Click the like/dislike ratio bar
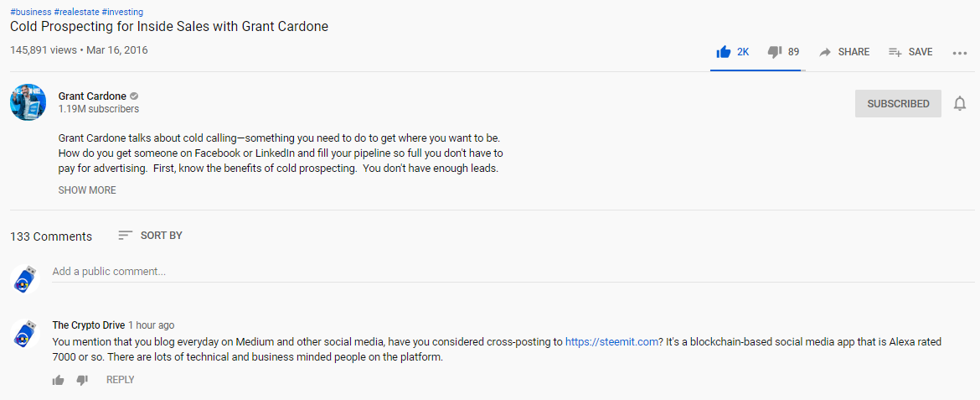Screen dimensions: 980x400 tap(757, 70)
